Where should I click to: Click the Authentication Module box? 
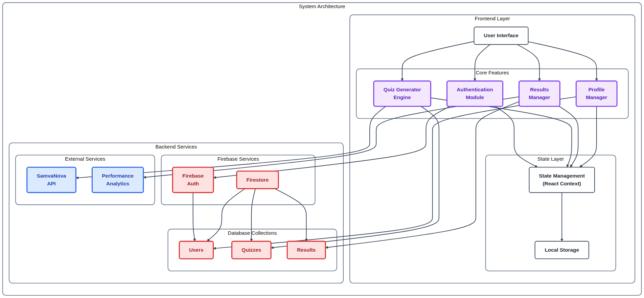[x=475, y=94]
